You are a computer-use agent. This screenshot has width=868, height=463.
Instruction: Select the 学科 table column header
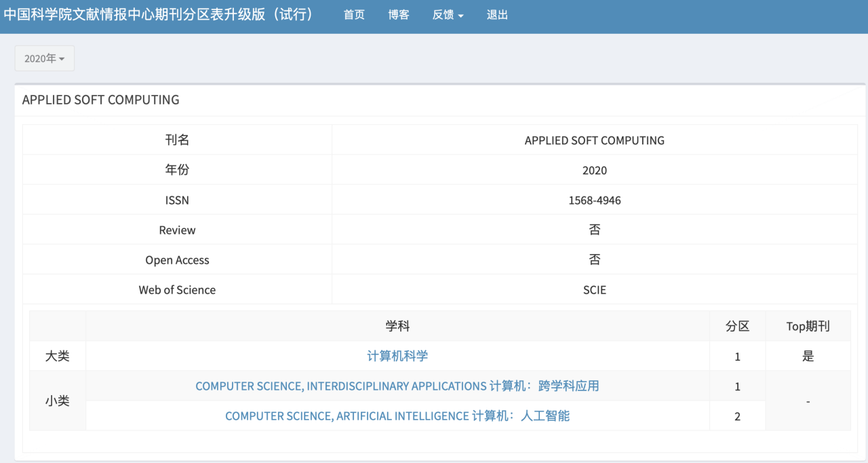397,326
